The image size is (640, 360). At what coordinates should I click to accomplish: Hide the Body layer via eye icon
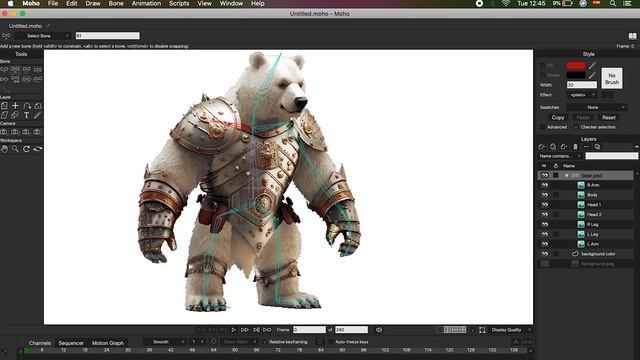pos(544,195)
